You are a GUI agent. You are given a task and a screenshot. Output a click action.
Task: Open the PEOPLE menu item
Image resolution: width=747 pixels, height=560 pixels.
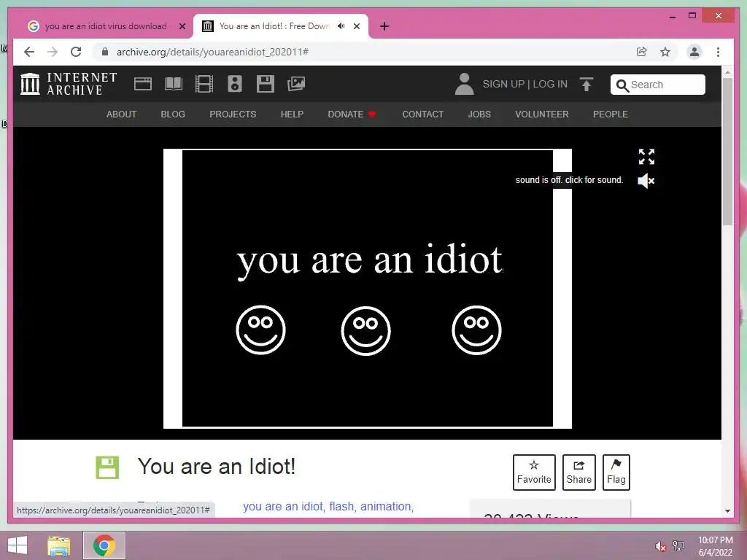coord(611,114)
